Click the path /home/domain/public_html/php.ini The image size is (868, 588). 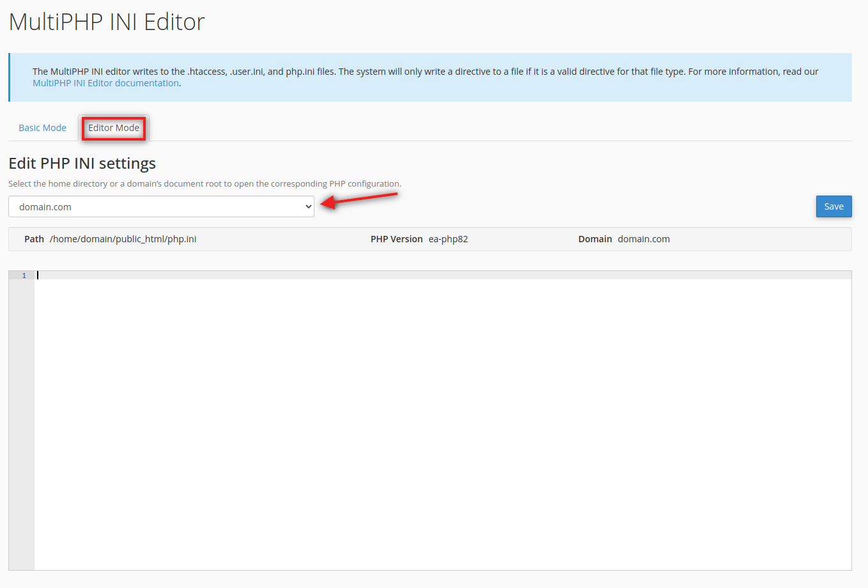click(123, 239)
